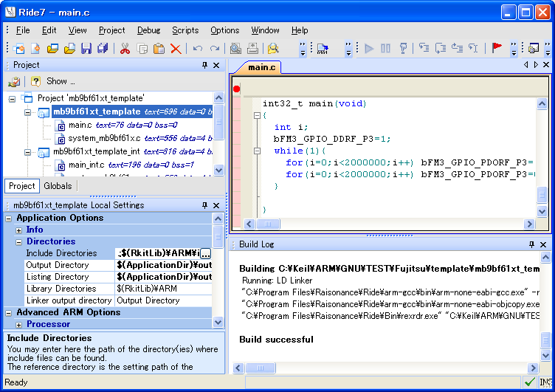The width and height of the screenshot is (555, 392).
Task: Click the New File toolbar icon
Action: click(35, 48)
